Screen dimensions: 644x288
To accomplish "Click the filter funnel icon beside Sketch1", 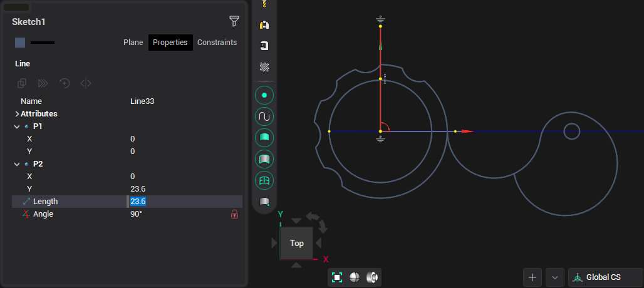I will coord(234,22).
